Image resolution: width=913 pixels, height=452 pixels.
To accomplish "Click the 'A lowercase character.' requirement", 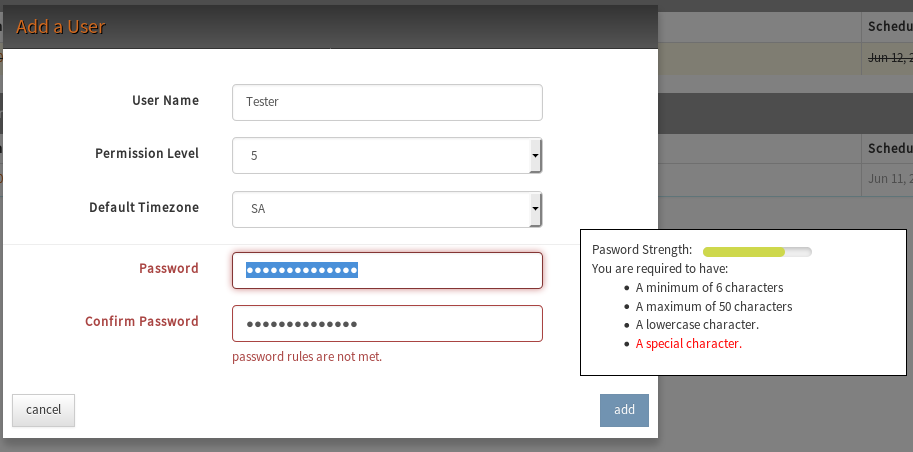I will [x=697, y=325].
